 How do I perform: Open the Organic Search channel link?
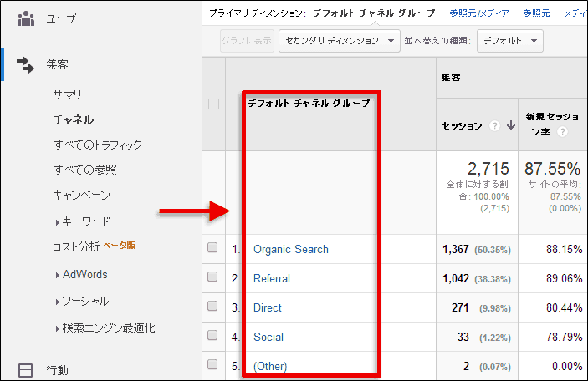[x=291, y=249]
